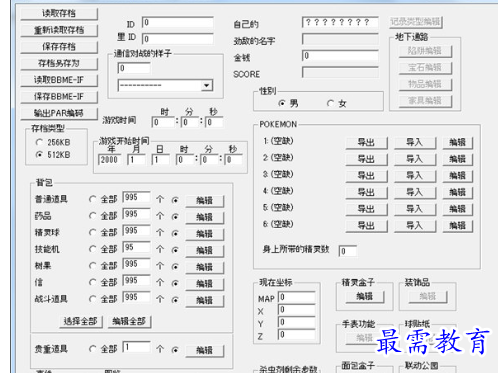Edit the 树果 bag items
This screenshot has width=498, height=373.
pos(205,267)
